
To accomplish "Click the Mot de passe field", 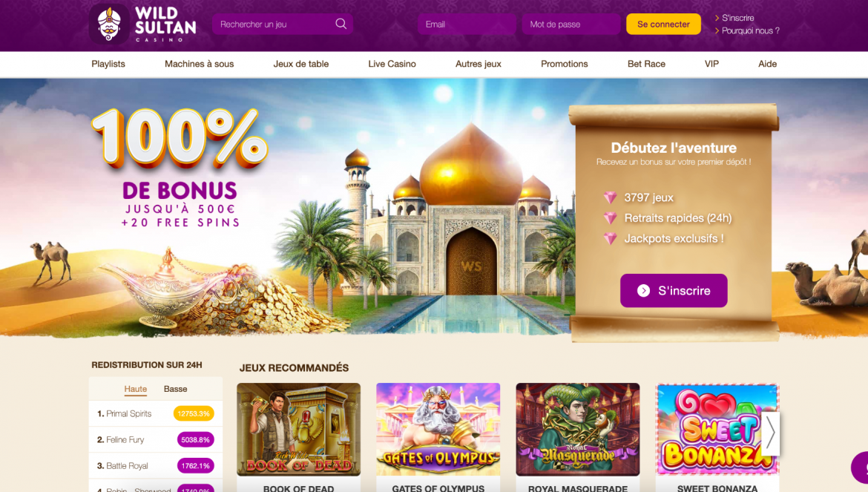I will coord(571,24).
